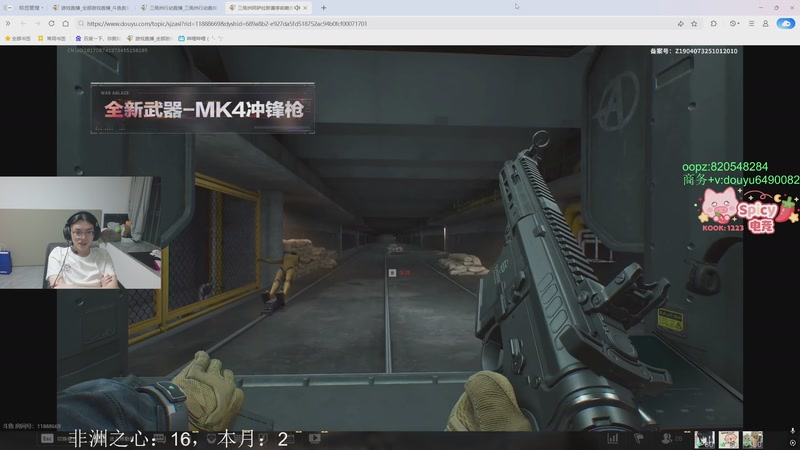Viewport: 800px width, 450px height.
Task: Select the active third browser tab
Action: [x=268, y=8]
